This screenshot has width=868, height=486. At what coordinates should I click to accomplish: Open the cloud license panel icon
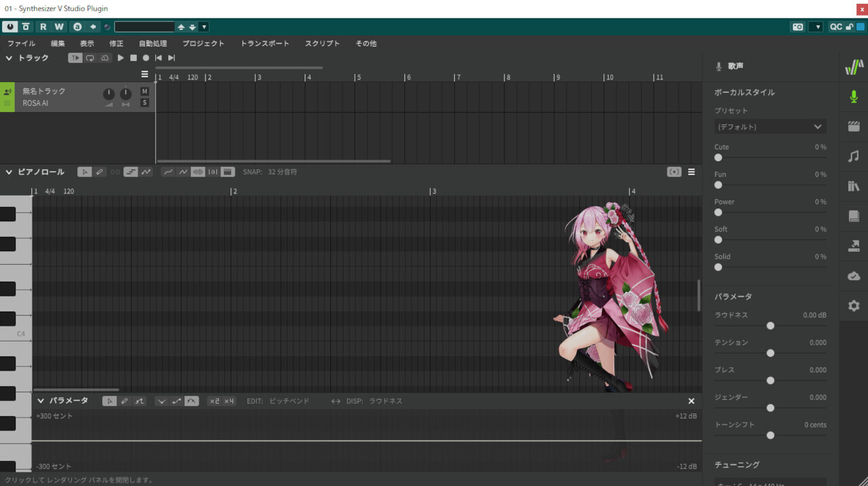[854, 276]
